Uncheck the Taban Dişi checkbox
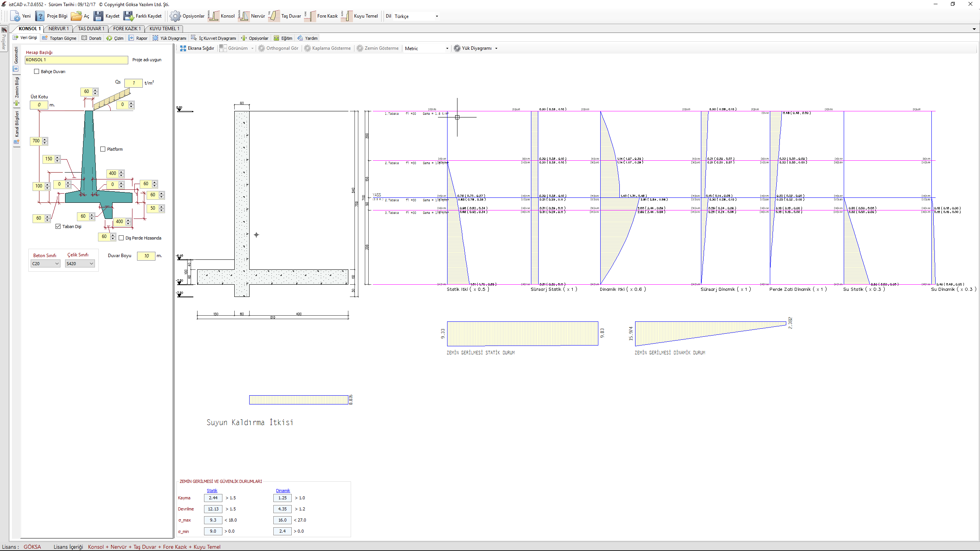This screenshot has height=551, width=980. [58, 227]
